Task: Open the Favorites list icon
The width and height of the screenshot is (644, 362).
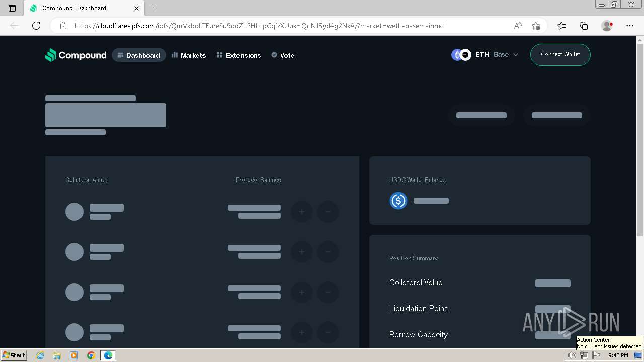Action: pos(561,26)
